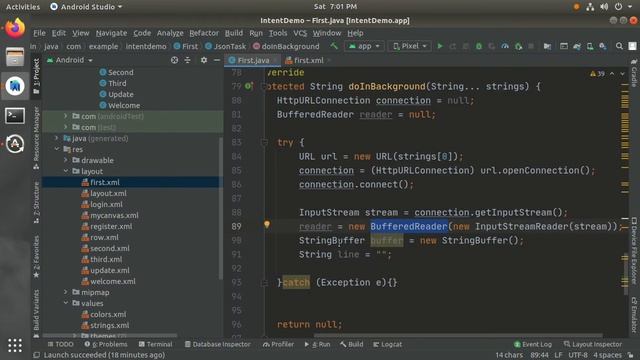This screenshot has width=640, height=360.
Task: Open the Terminal tool window button
Action: point(155,344)
